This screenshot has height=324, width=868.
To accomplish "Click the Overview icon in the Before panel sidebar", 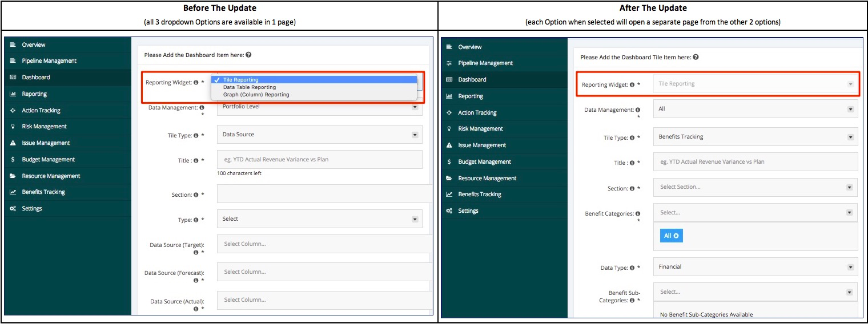I will (13, 44).
